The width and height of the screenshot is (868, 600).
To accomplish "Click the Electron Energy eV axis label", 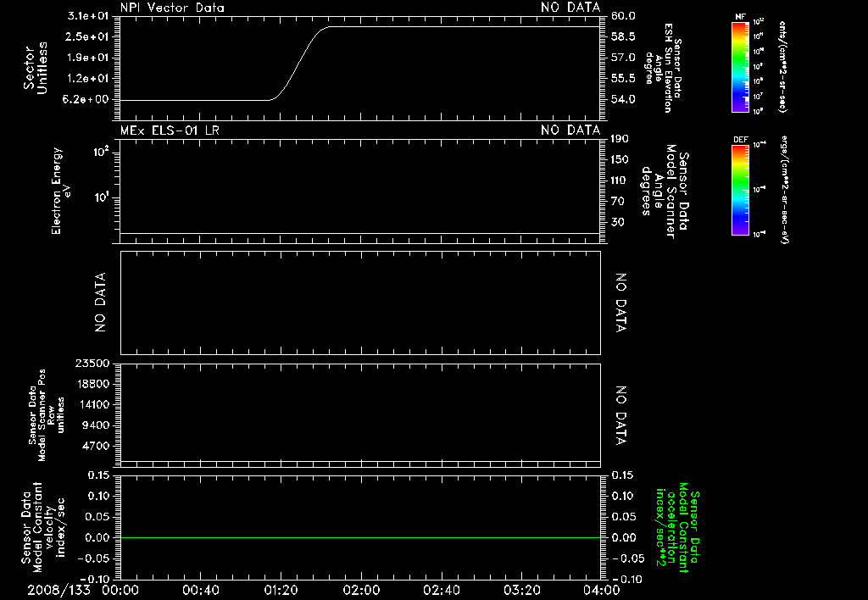I will click(x=60, y=191).
